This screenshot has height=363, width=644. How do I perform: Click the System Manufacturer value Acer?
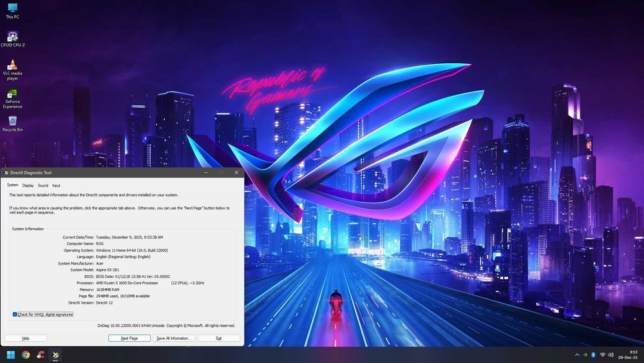click(x=100, y=264)
